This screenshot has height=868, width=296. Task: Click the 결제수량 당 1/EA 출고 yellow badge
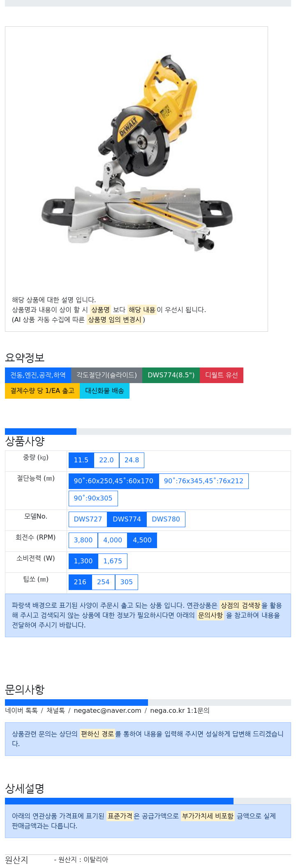click(42, 391)
